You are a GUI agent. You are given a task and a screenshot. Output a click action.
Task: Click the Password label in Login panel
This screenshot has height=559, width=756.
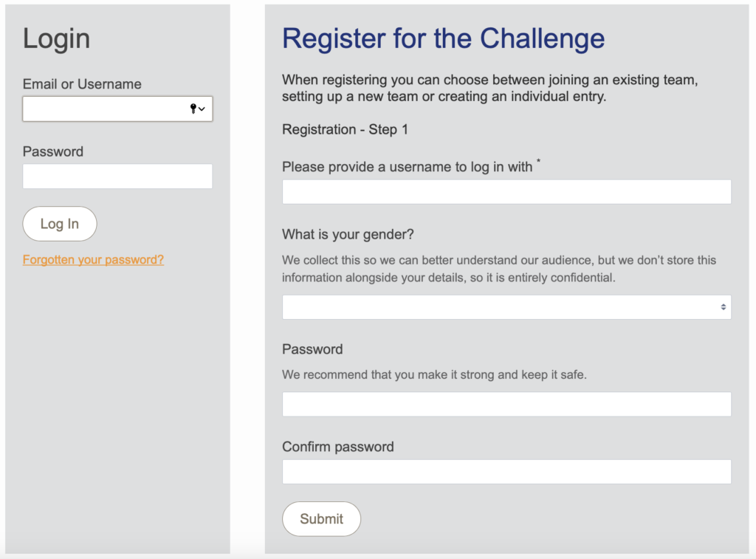point(53,151)
